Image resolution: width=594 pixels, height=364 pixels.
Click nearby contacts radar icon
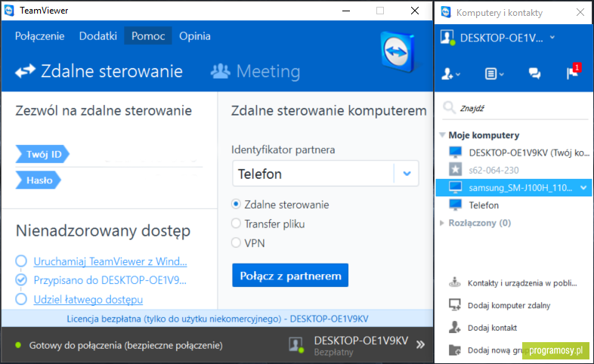(455, 282)
